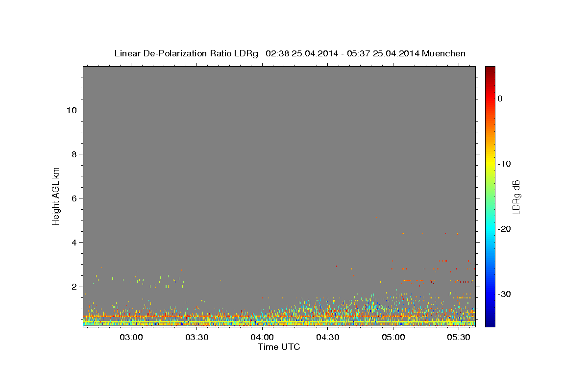Click the colorbar value -20
588x392 pixels.
[505, 229]
